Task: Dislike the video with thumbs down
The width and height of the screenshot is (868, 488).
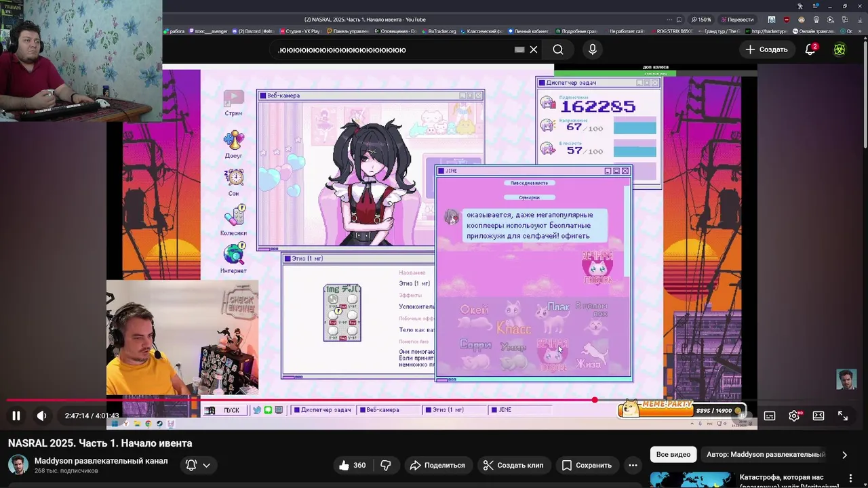Action: (x=386, y=465)
